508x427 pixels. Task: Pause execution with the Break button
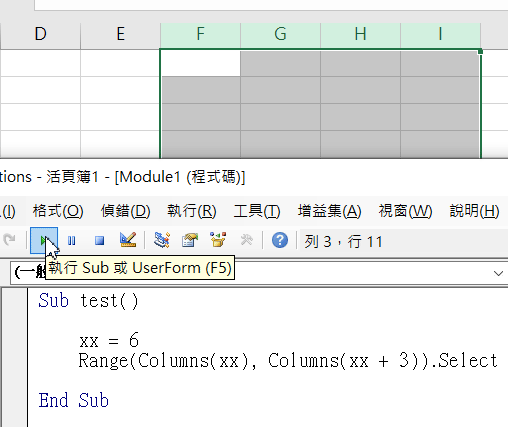(72, 240)
